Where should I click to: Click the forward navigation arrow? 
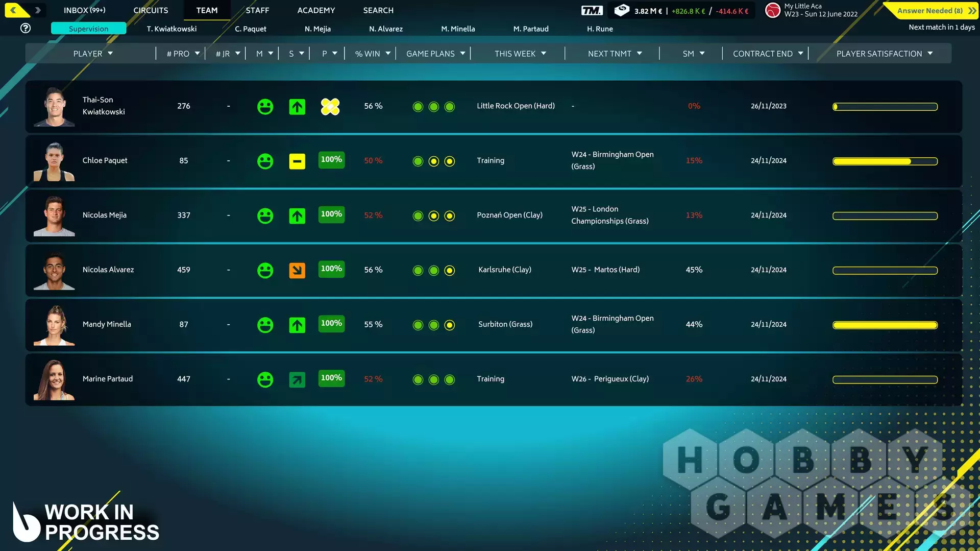pos(37,10)
